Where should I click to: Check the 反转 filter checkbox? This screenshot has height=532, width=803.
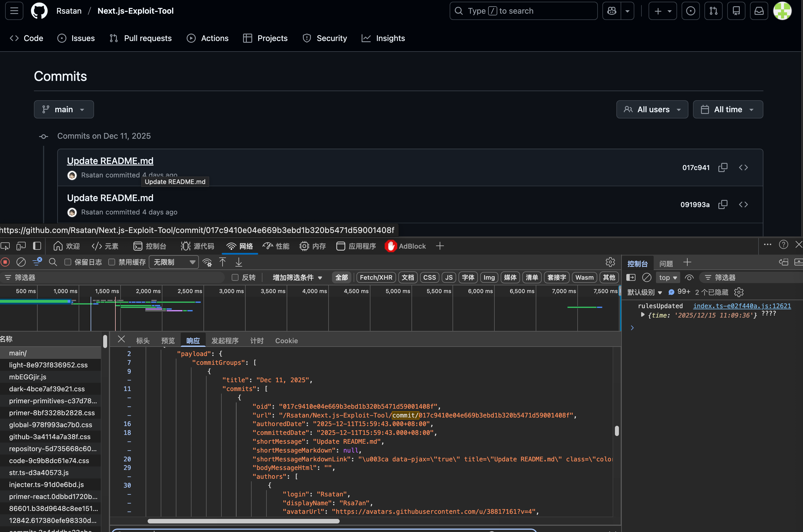coord(235,278)
